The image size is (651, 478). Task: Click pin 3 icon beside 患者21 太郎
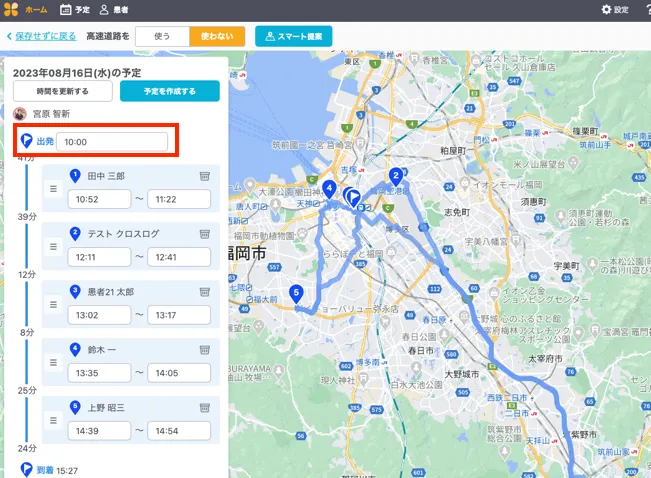[x=75, y=292]
